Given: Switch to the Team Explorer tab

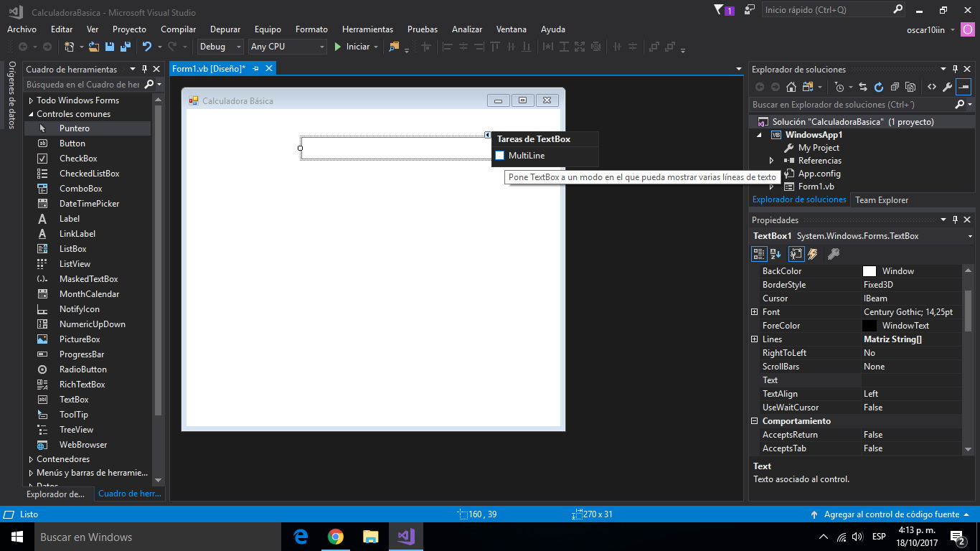Looking at the screenshot, I should pyautogui.click(x=881, y=200).
